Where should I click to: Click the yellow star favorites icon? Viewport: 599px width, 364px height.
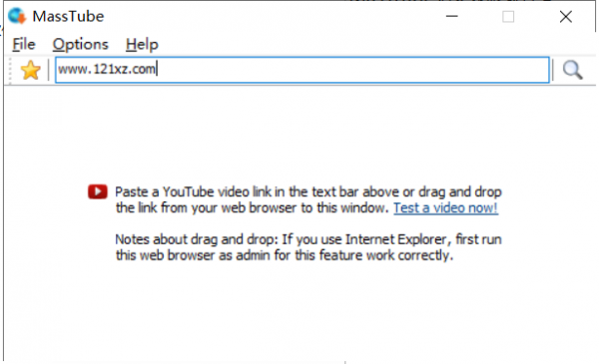[x=30, y=70]
